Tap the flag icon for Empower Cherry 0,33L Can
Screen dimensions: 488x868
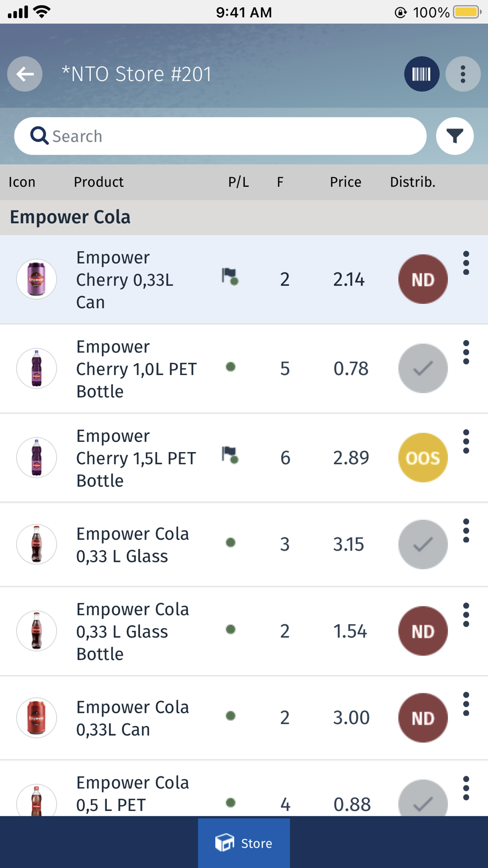pyautogui.click(x=230, y=277)
